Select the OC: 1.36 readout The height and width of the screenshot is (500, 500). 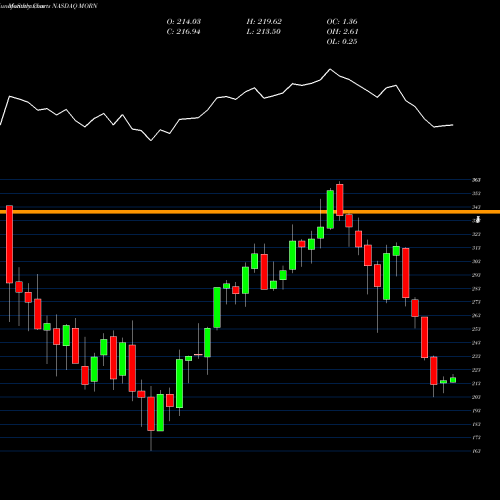click(x=342, y=22)
